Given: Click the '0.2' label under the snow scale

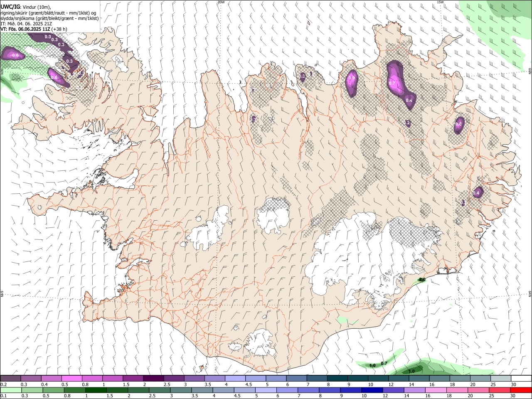Looking at the screenshot, I should pyautogui.click(x=4, y=384).
